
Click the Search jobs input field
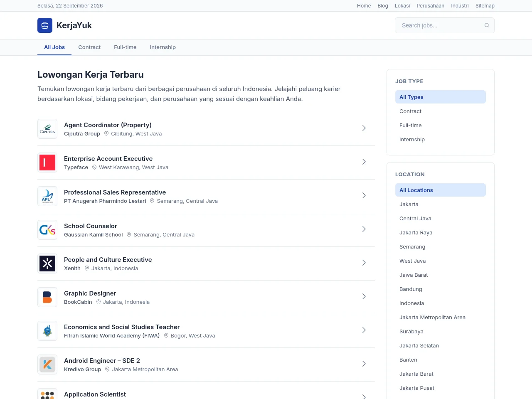pyautogui.click(x=445, y=25)
